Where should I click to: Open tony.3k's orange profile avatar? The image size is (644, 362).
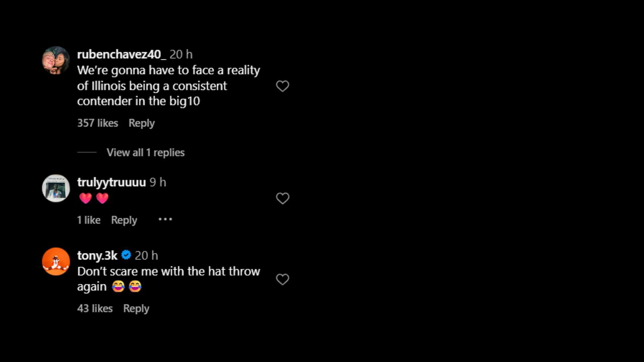coord(56,261)
